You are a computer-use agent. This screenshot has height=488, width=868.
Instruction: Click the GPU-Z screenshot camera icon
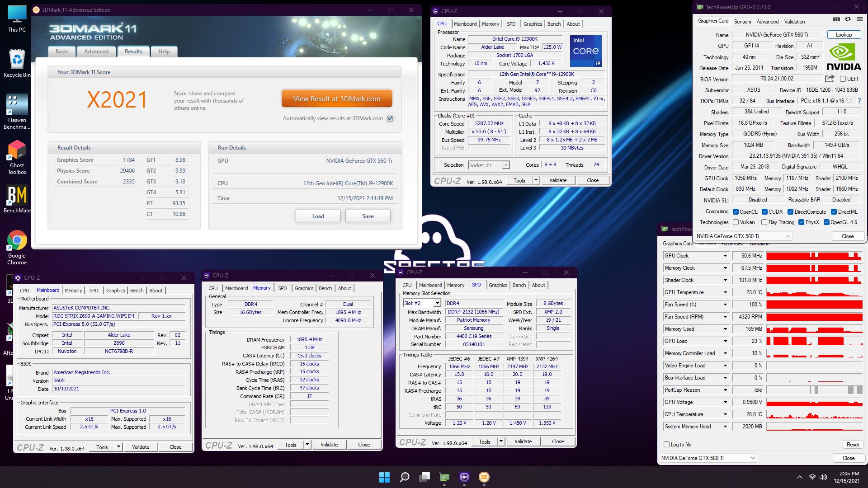pyautogui.click(x=836, y=19)
